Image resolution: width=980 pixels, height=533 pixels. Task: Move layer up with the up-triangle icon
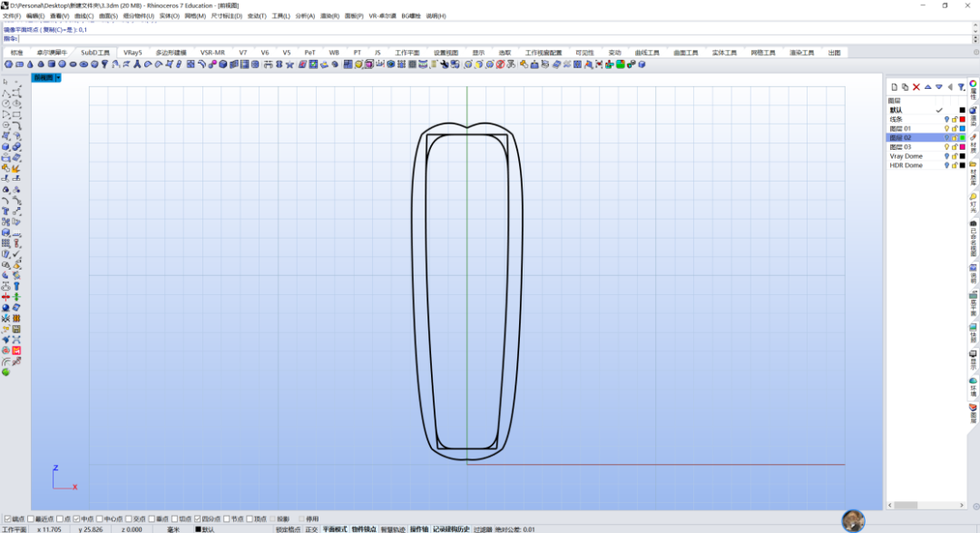tap(927, 87)
